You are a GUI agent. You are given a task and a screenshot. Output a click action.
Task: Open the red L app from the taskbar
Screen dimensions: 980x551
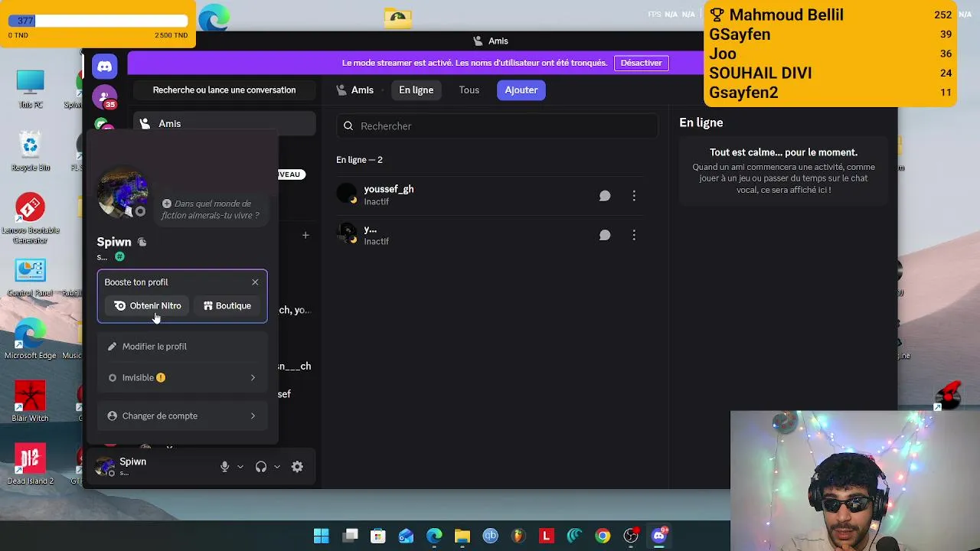pyautogui.click(x=547, y=536)
